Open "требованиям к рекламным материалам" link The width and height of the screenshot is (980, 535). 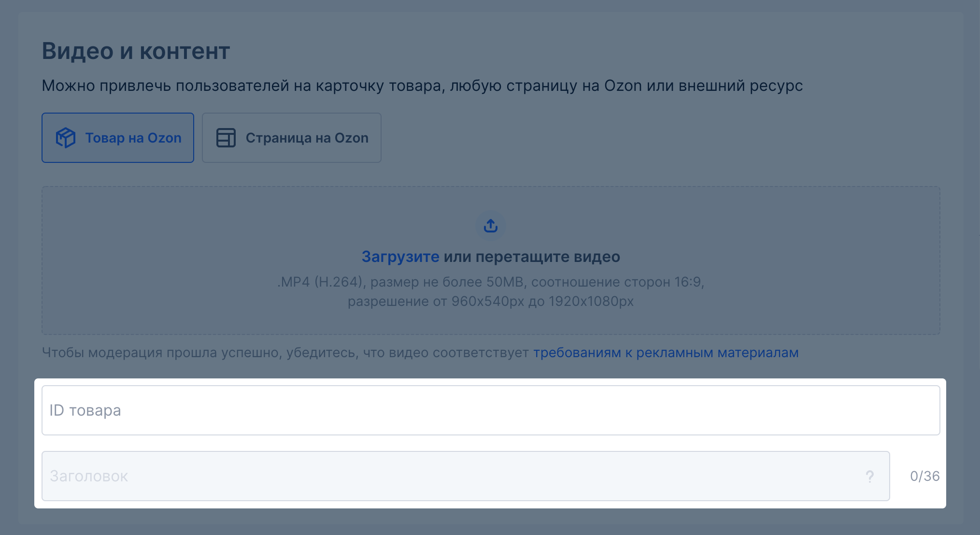click(666, 353)
